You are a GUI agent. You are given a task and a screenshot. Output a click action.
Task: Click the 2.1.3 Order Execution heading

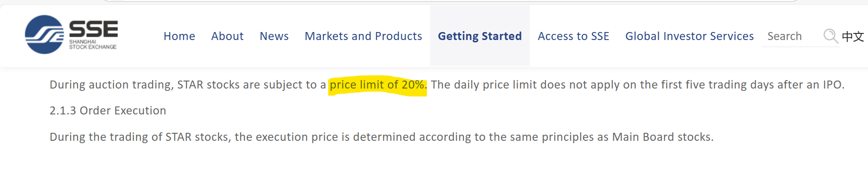pyautogui.click(x=108, y=111)
